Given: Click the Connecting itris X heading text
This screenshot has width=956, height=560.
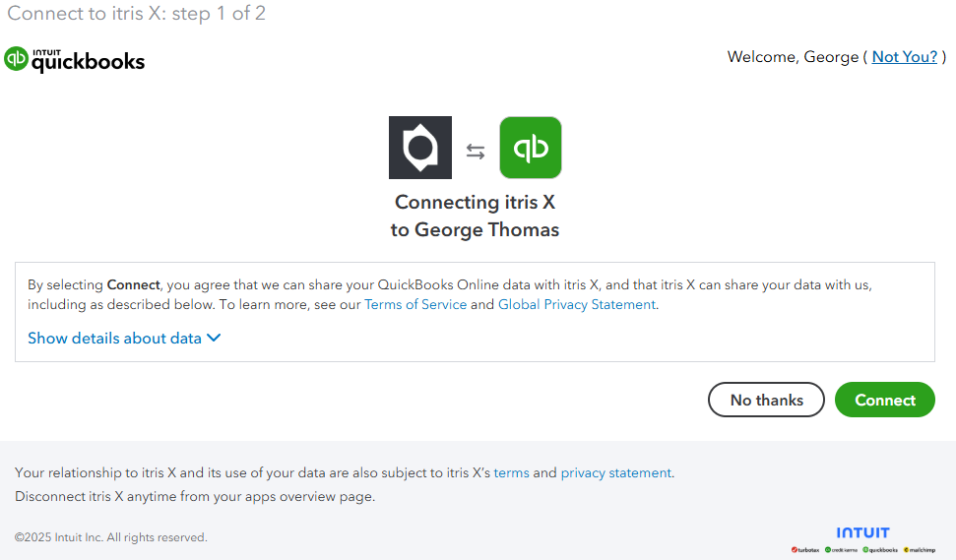Looking at the screenshot, I should (x=475, y=203).
